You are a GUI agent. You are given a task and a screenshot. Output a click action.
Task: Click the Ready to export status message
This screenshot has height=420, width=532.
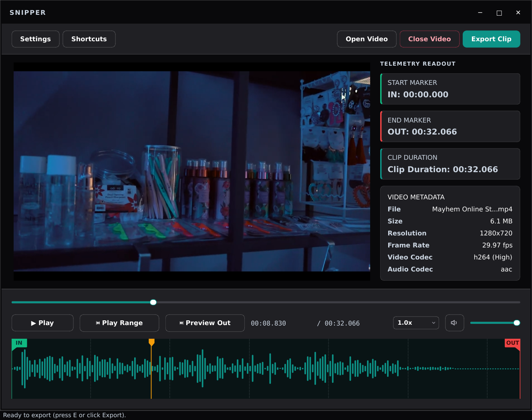click(64, 415)
